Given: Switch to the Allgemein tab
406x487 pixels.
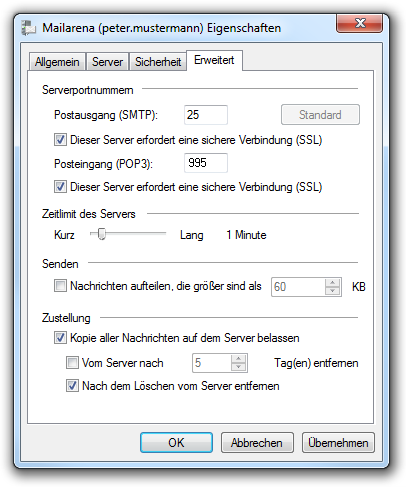Looking at the screenshot, I should coord(57,62).
